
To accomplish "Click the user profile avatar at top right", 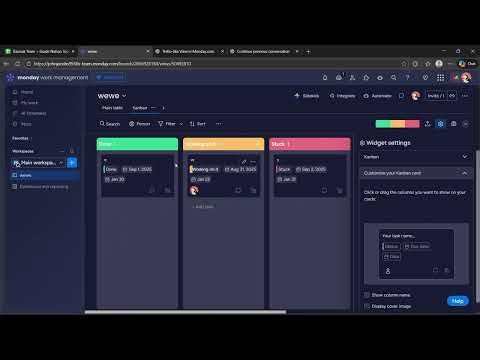I will point(466,78).
